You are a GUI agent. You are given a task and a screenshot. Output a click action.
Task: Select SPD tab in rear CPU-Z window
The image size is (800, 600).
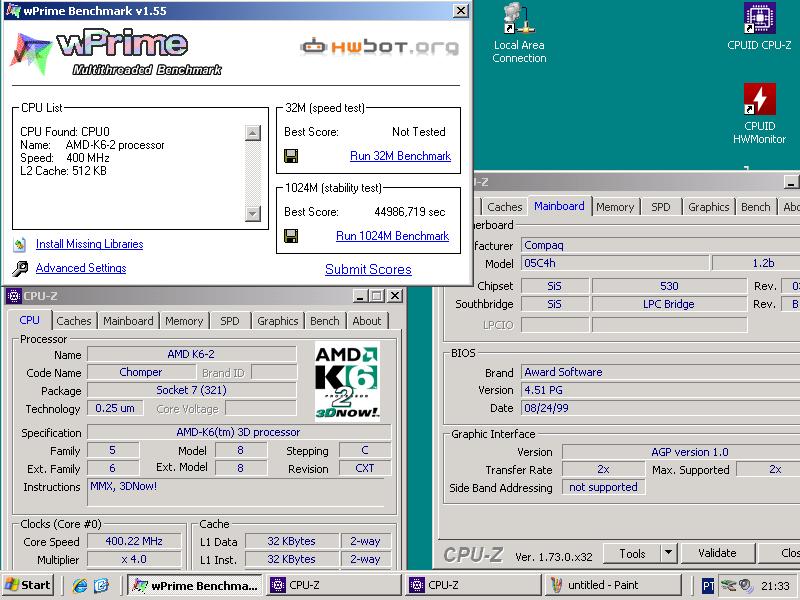point(660,207)
